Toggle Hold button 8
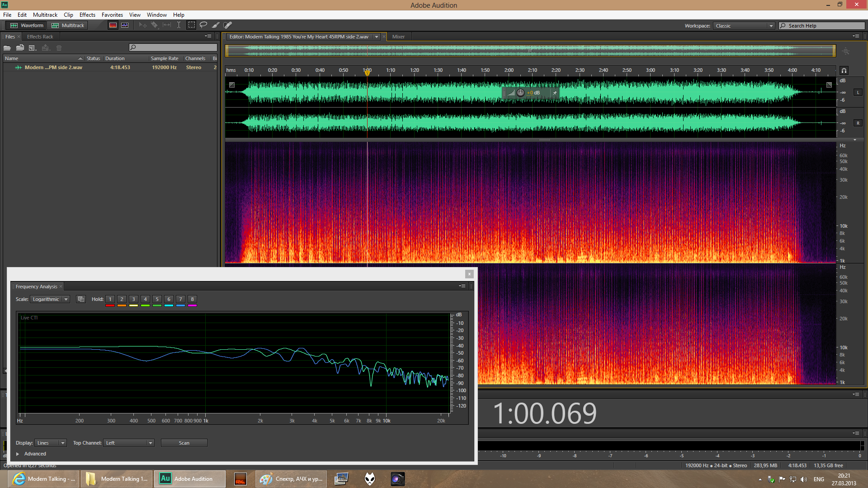The image size is (868, 488). tap(192, 299)
